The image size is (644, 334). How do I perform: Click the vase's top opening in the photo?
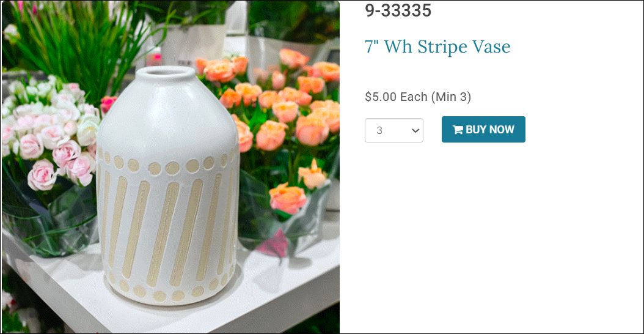(165, 72)
